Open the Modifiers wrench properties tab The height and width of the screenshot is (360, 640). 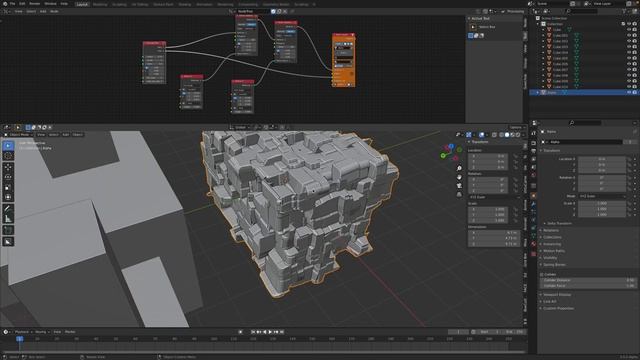pyautogui.click(x=533, y=204)
